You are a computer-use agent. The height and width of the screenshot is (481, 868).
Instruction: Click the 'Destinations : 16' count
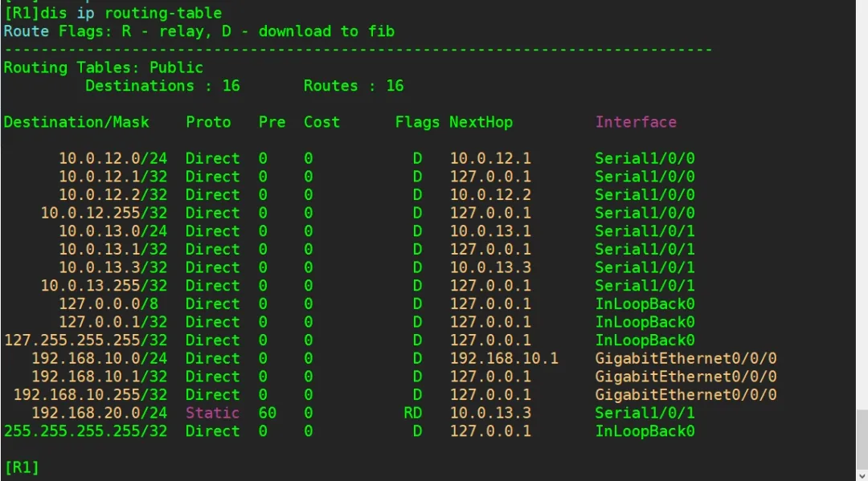click(162, 86)
